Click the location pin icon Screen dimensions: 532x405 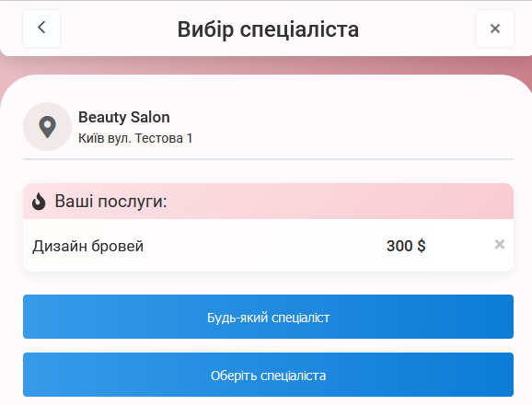tap(48, 127)
